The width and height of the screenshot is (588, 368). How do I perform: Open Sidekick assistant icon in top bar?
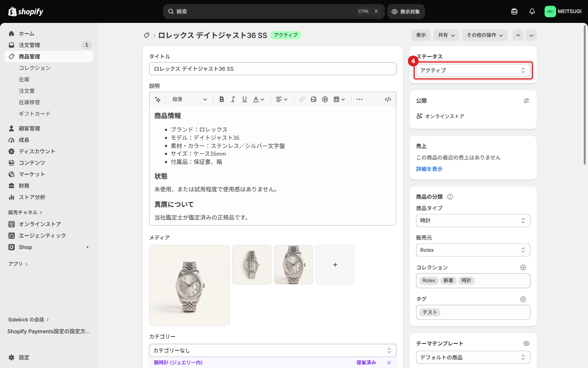(514, 11)
